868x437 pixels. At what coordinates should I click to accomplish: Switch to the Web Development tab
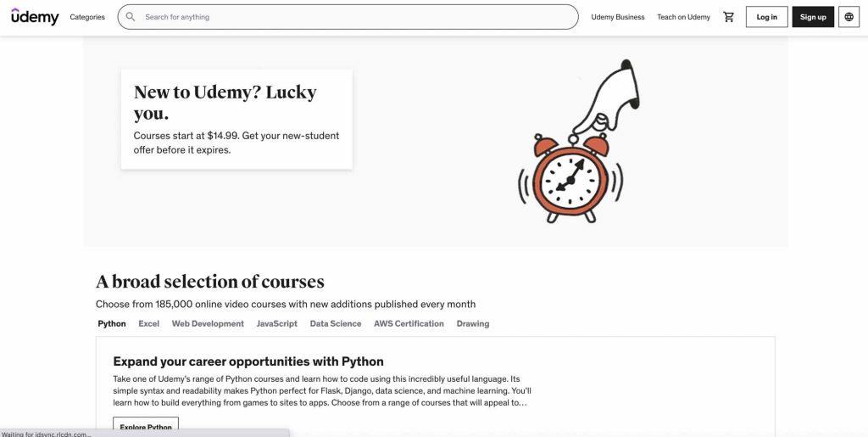coord(208,323)
